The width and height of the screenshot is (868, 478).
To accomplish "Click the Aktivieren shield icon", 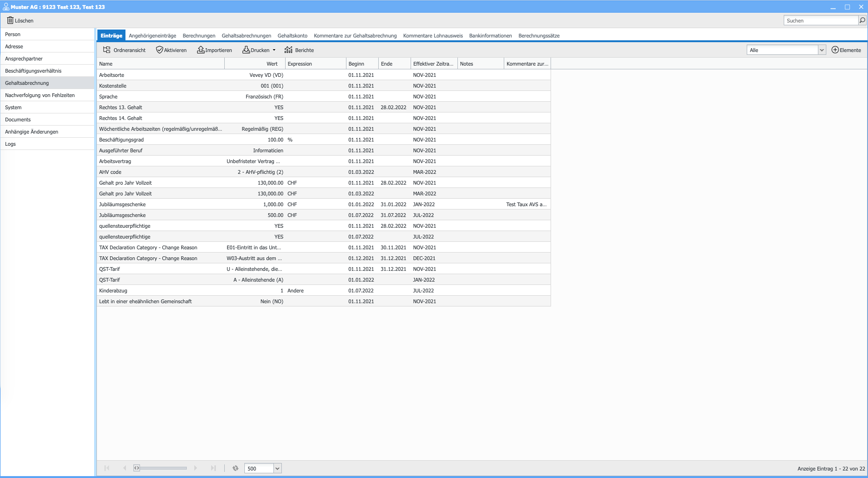I will [160, 50].
